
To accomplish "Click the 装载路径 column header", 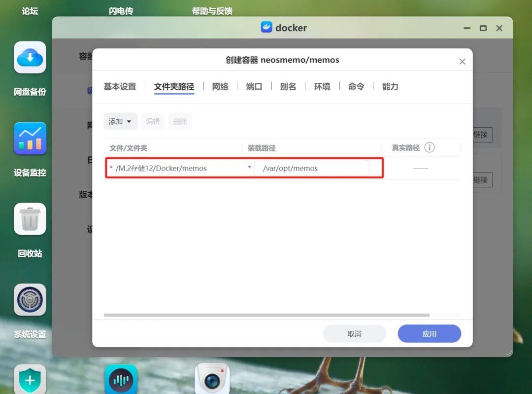I will (262, 148).
